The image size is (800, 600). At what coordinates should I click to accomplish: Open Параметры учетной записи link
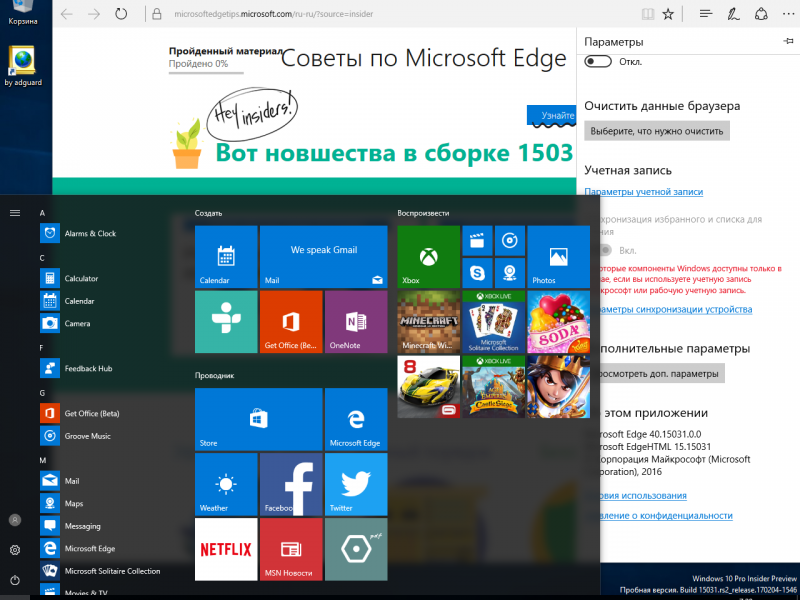pyautogui.click(x=643, y=191)
